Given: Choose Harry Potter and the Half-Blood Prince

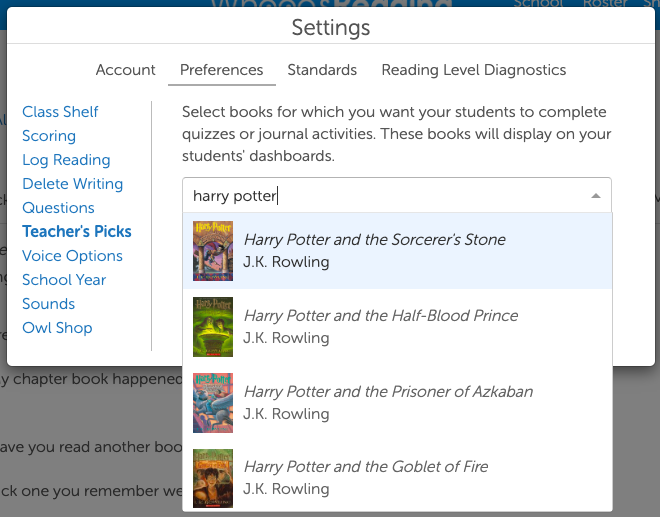Looking at the screenshot, I should (x=380, y=316).
